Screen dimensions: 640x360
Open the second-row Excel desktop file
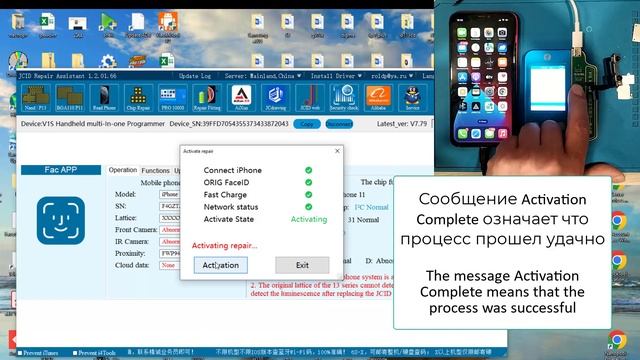[x=167, y=61]
